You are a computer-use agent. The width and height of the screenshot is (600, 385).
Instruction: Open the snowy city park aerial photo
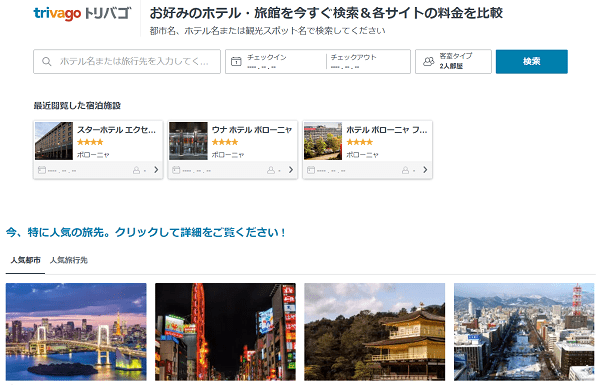pyautogui.click(x=524, y=331)
